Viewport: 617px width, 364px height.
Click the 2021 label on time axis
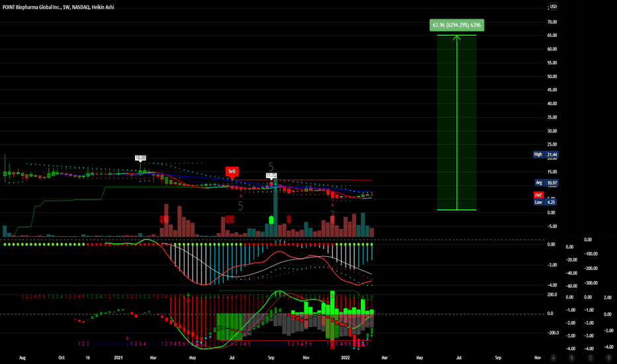(x=118, y=357)
